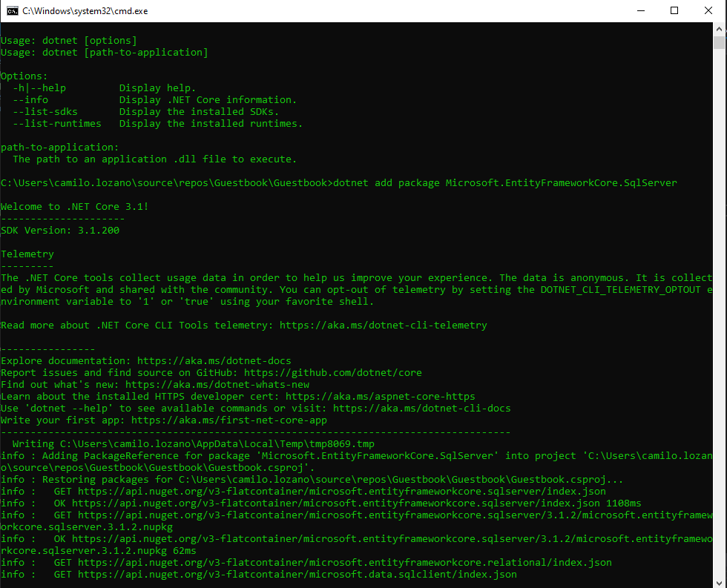Click the '--list-runtimes' option text
727x588 pixels.
[57, 124]
